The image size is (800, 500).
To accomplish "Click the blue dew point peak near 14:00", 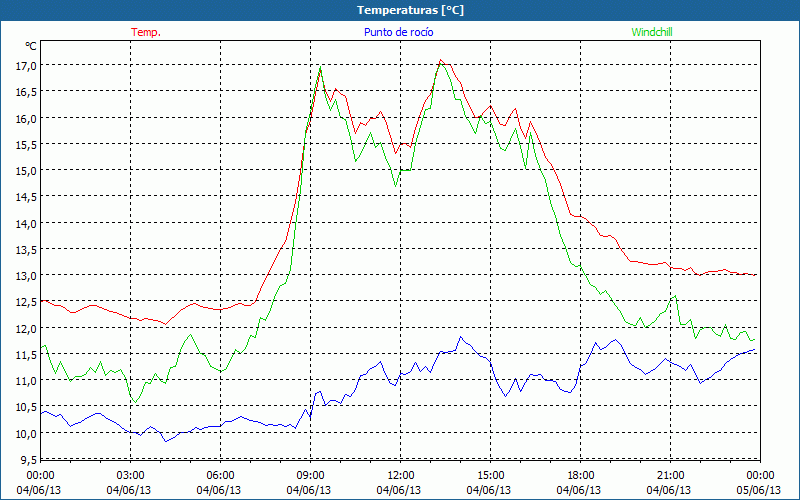I will coord(461,337).
